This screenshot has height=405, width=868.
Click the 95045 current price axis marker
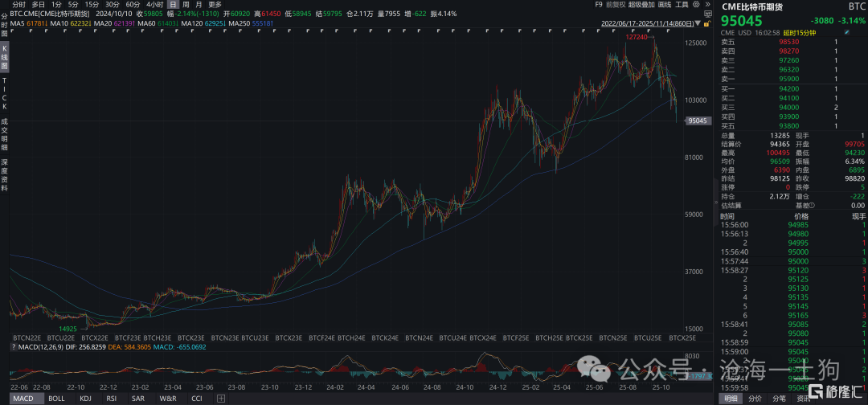tap(697, 121)
